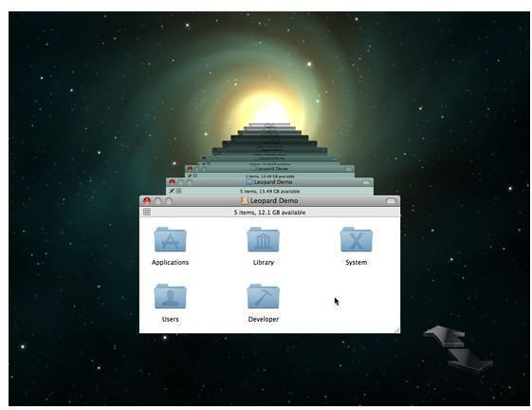
Task: Click the toolbar pill on second window behind
Action: click(x=366, y=182)
